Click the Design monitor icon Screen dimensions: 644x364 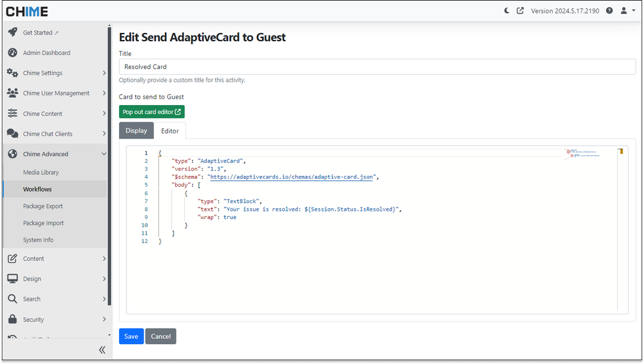(x=13, y=278)
